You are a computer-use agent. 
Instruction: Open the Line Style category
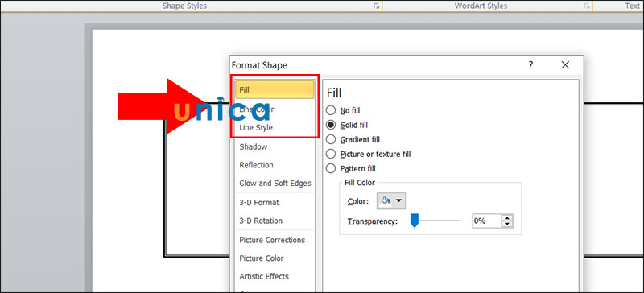tap(256, 127)
